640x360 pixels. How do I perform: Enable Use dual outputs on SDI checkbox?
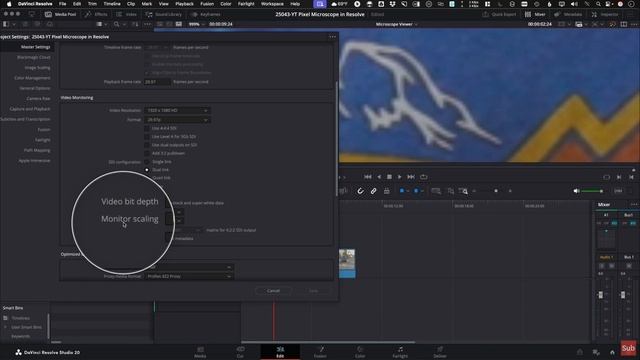click(147, 145)
